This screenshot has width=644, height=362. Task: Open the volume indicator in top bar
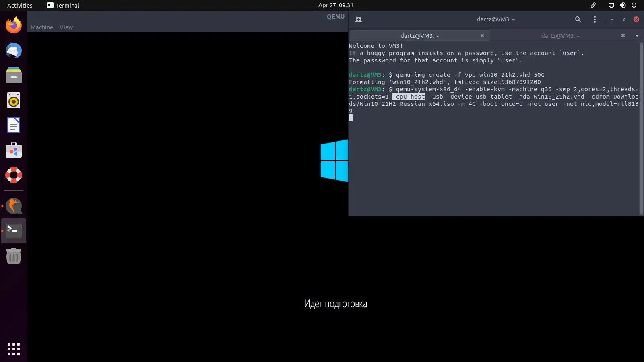click(x=623, y=5)
